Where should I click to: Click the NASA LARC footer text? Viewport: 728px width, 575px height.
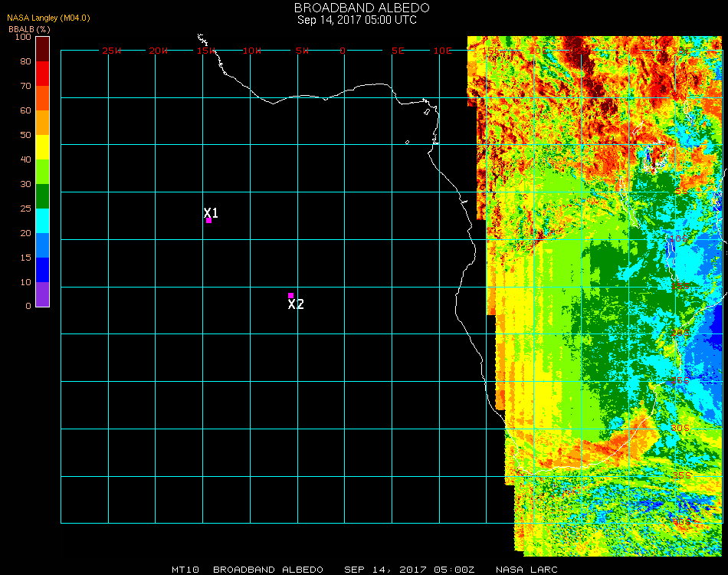coord(526,570)
